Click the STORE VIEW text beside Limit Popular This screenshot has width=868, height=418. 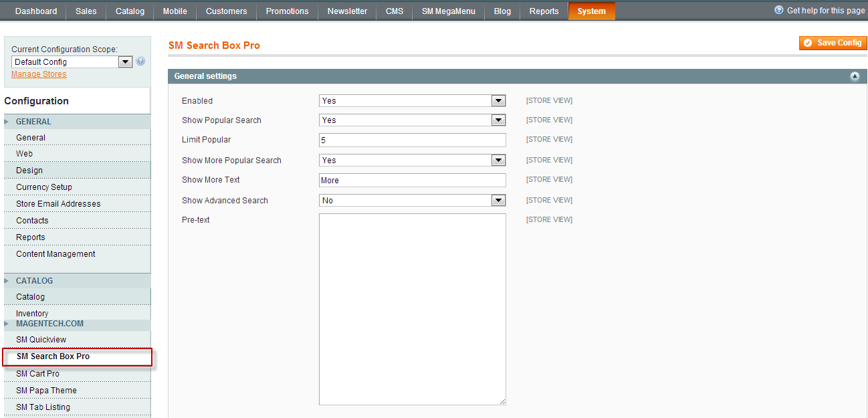coord(549,140)
